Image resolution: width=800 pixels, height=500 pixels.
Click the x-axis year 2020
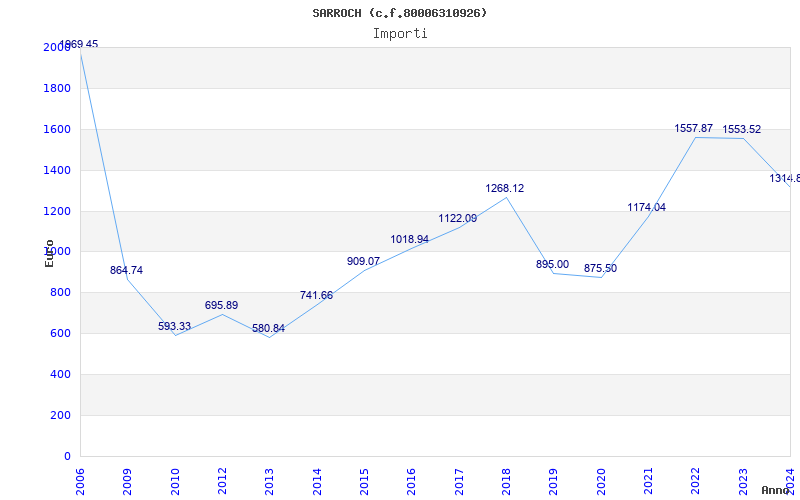[601, 481]
